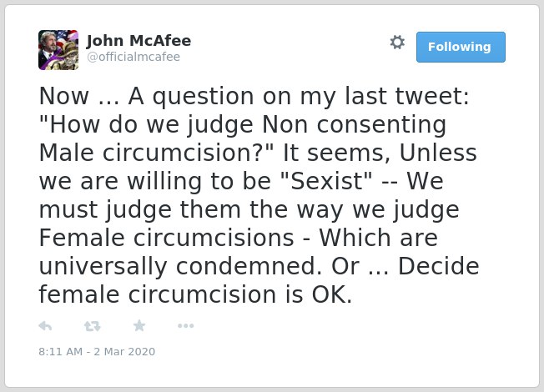Click the tweet's first line "Now ... A question"
This screenshot has width=544, height=392.
[x=146, y=96]
